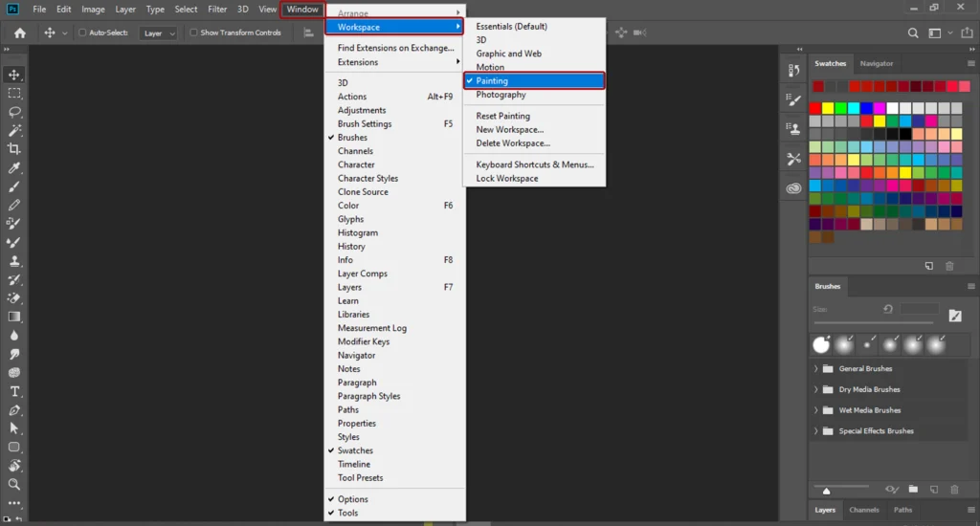
Task: Select the Pen tool
Action: point(13,410)
